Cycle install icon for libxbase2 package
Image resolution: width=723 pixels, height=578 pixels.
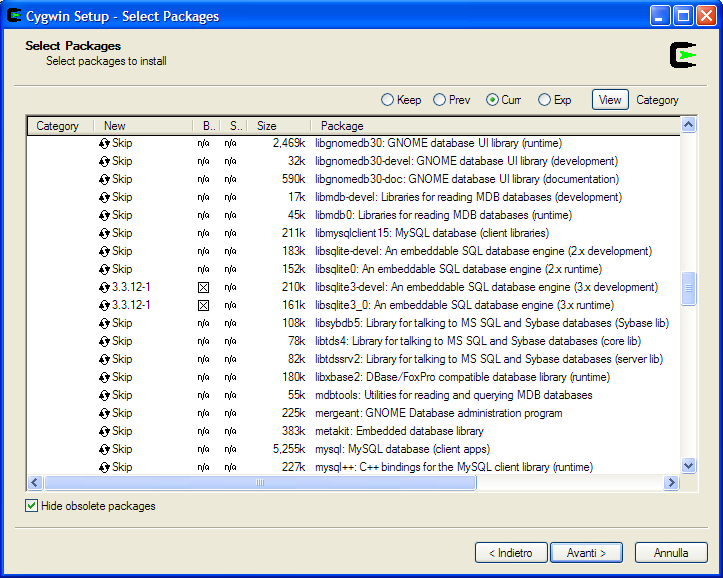point(104,377)
